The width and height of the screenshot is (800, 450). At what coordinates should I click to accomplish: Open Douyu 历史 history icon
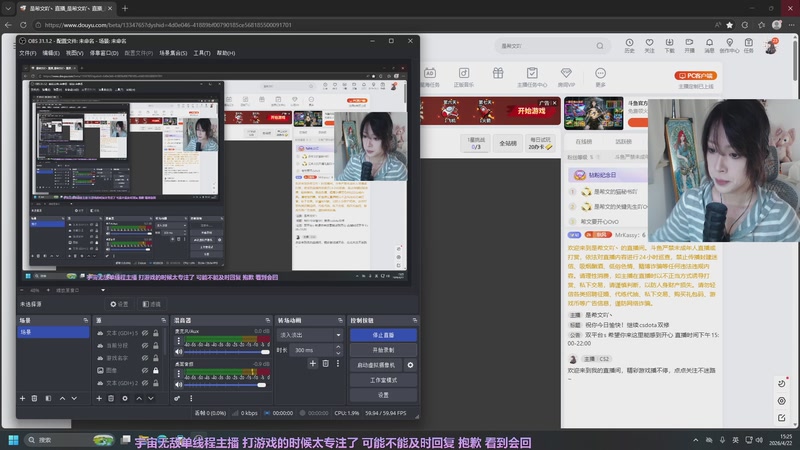point(630,45)
